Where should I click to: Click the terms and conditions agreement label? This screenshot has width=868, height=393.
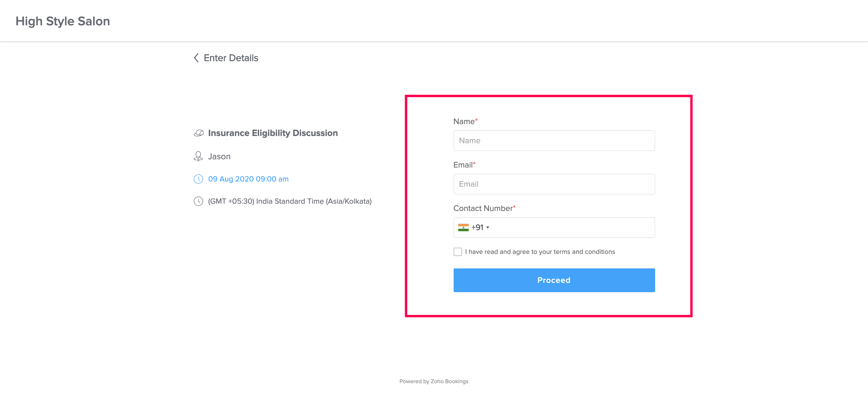[540, 252]
